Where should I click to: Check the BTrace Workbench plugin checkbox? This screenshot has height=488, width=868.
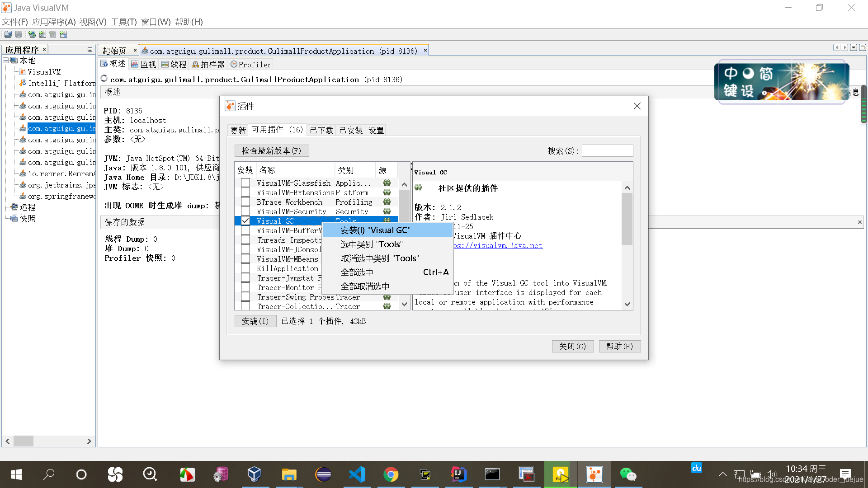[x=245, y=202]
